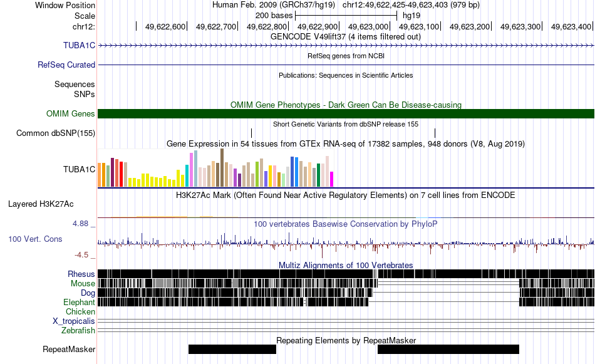Select the Zebrafish alignment row label

point(78,331)
